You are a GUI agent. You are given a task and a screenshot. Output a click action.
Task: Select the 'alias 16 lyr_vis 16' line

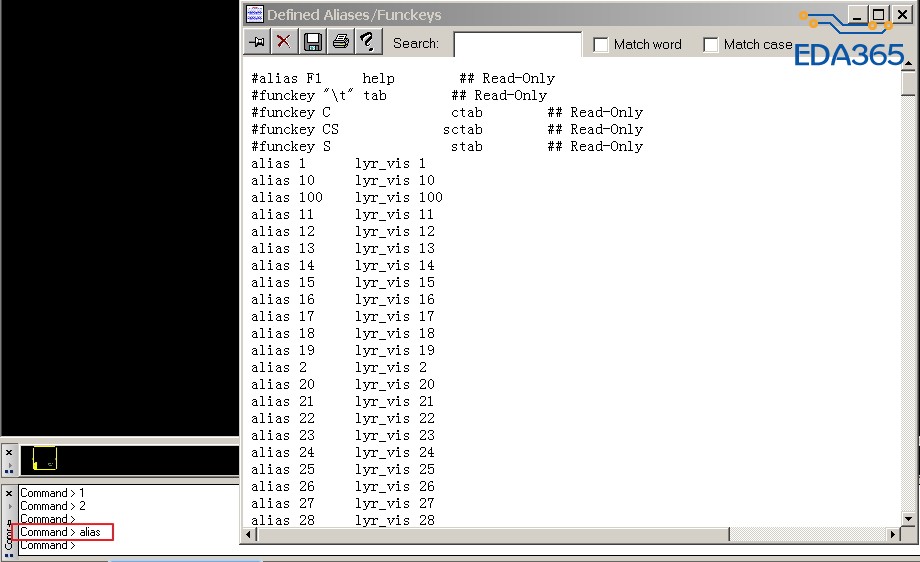click(343, 300)
